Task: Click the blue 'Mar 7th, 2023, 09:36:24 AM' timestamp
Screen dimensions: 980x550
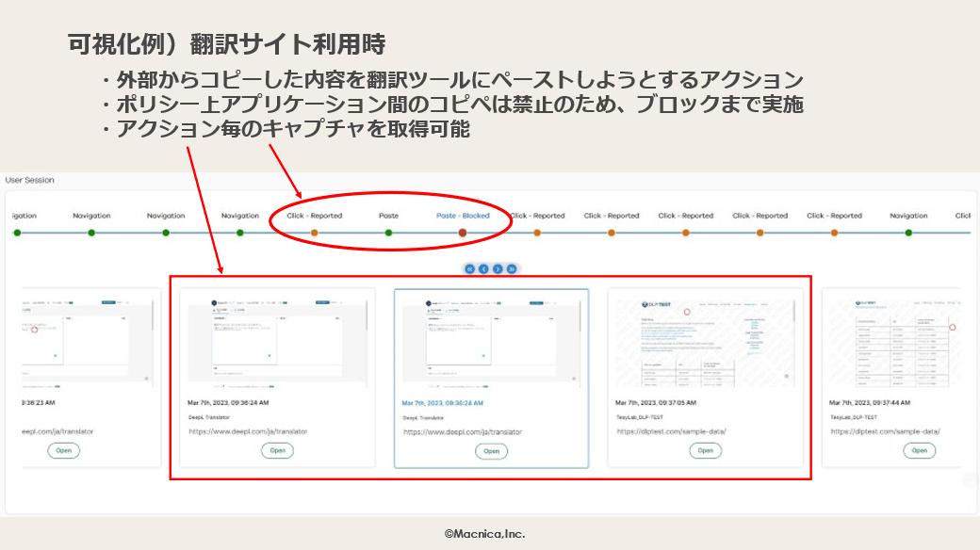Action: [x=443, y=403]
